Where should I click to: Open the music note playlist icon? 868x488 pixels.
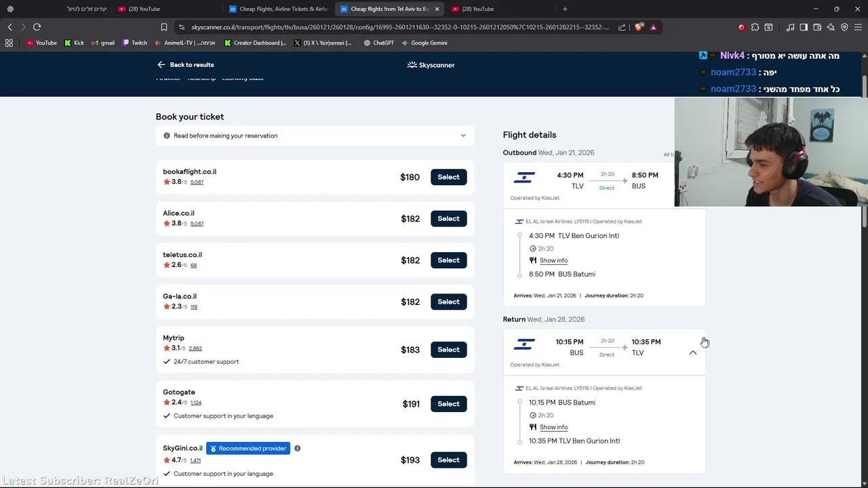tap(790, 27)
